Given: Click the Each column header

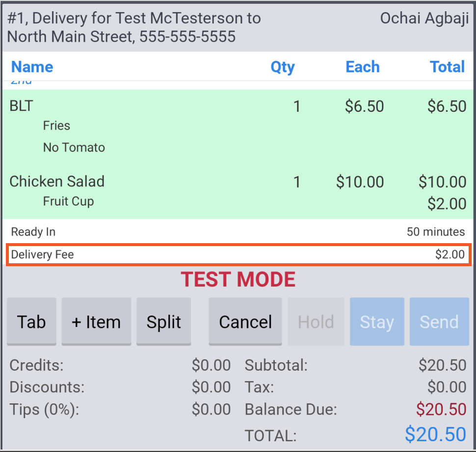Looking at the screenshot, I should 362,67.
